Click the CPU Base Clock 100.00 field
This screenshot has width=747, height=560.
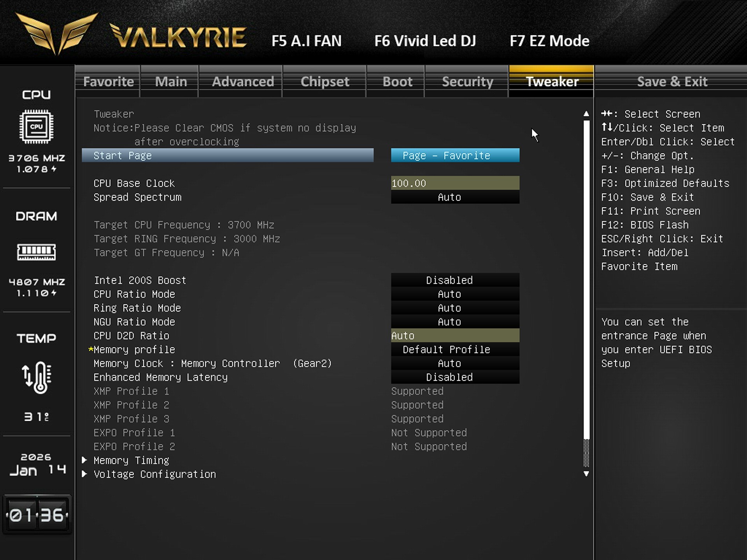click(455, 183)
